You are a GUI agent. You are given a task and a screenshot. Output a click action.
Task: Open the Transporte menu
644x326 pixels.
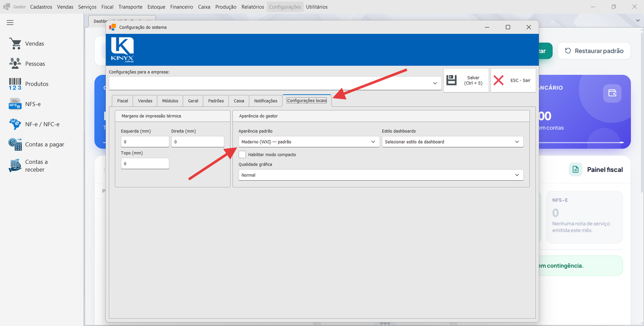point(130,7)
